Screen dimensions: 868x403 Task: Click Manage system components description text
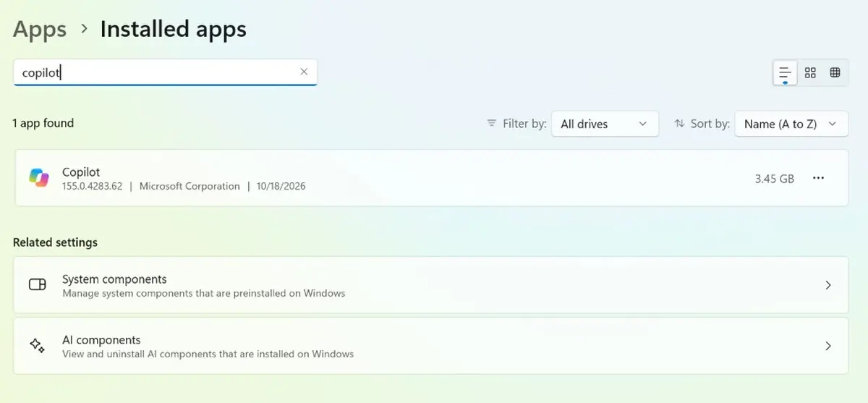pyautogui.click(x=204, y=294)
